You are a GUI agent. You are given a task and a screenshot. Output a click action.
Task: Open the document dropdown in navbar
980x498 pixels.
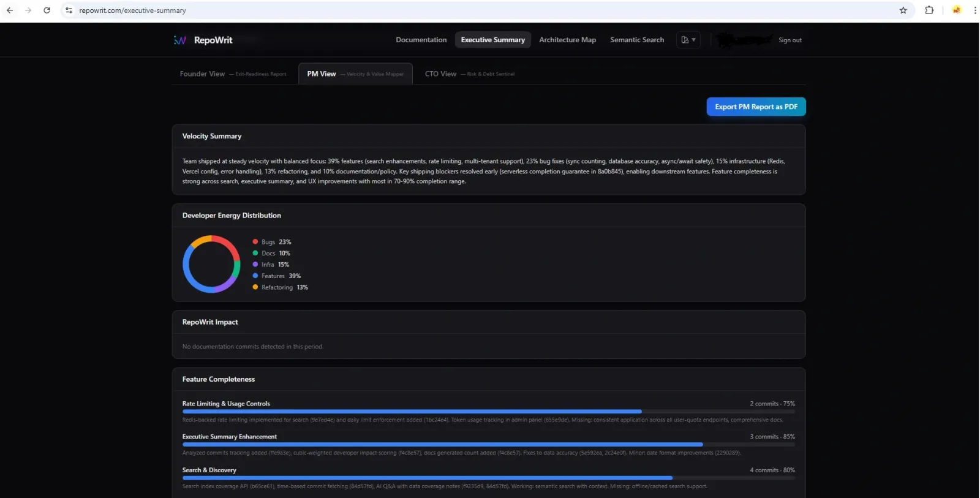pos(688,40)
